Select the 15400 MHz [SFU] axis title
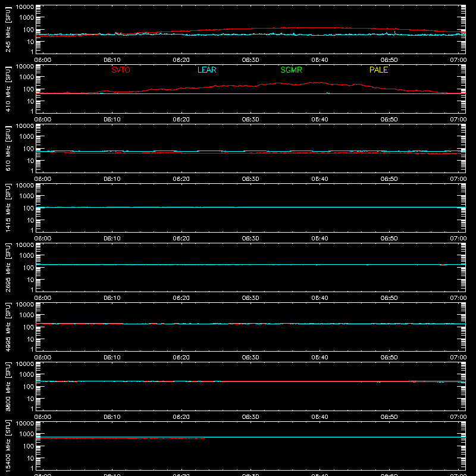 [x=8, y=446]
